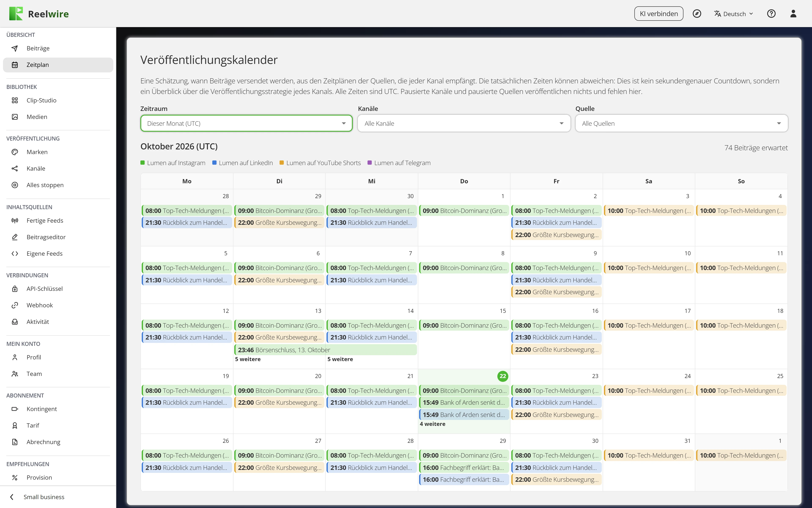This screenshot has height=508, width=812.
Task: Click the Lumen auf Instagram green swatch
Action: click(143, 163)
